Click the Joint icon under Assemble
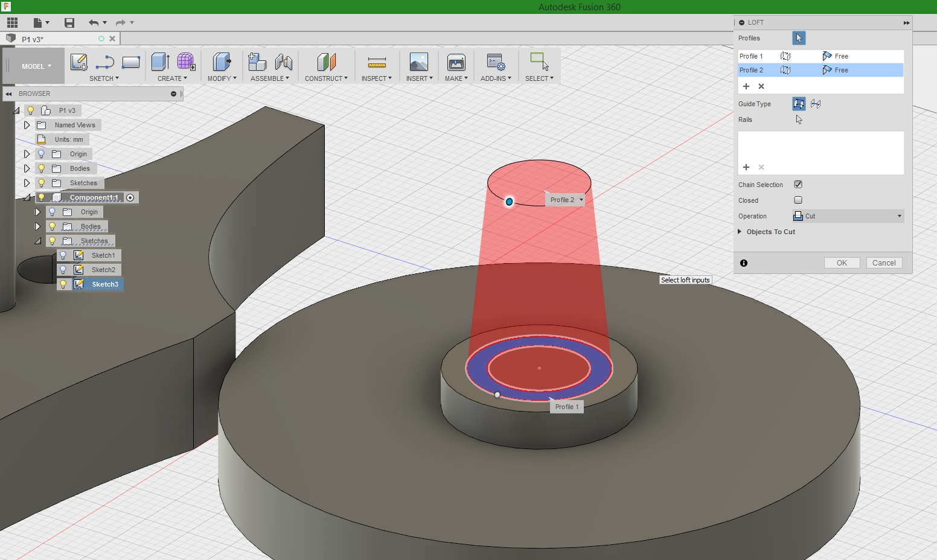 pos(283,62)
